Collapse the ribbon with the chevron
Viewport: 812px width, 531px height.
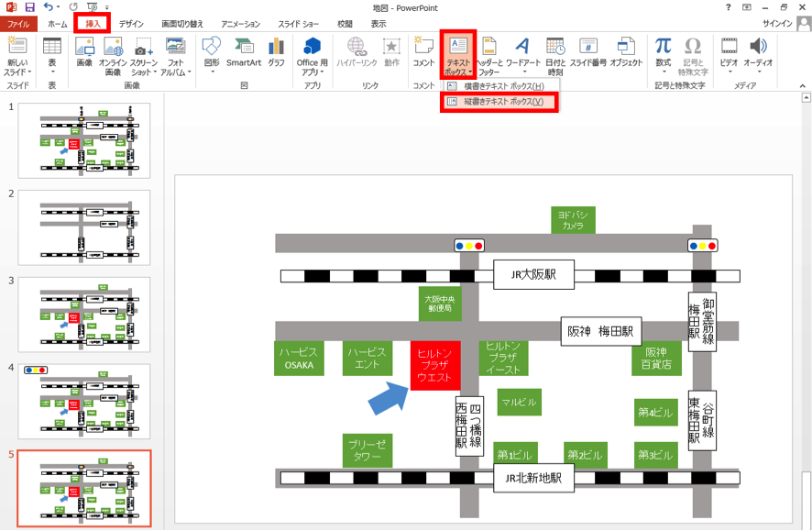pos(802,85)
